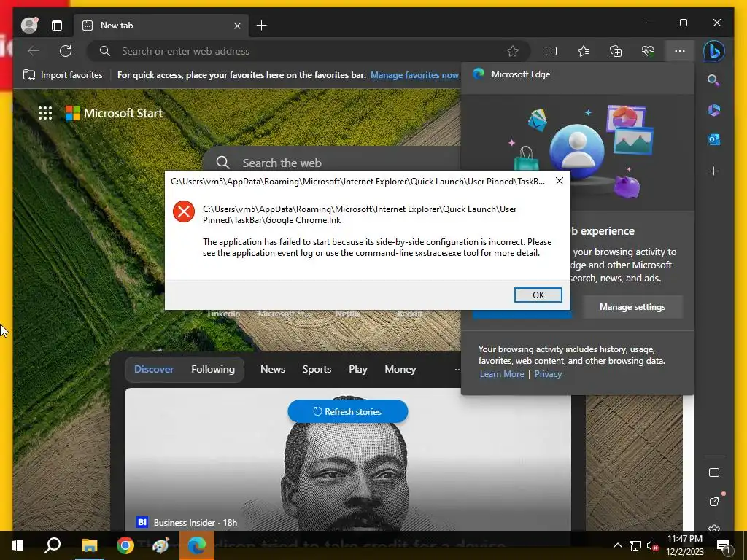Screen dimensions: 747x560
Task: Open the Windows Start menu
Action: (x=18, y=545)
